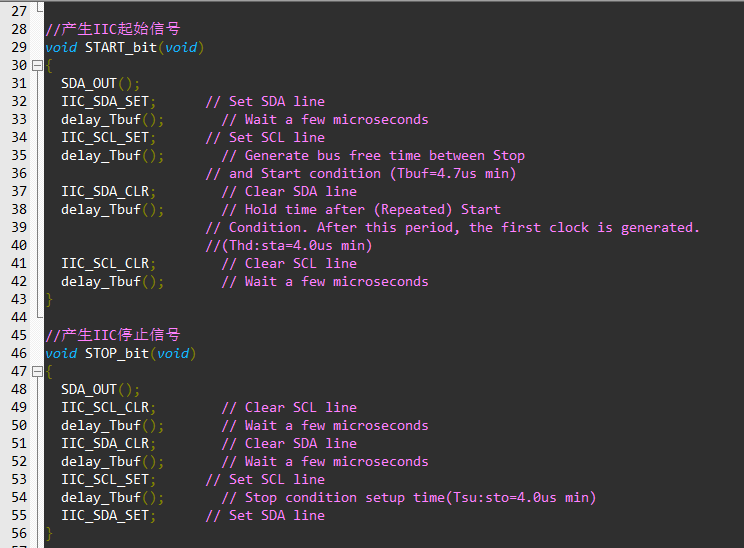Click the Tbuf=4.7us min comment
Screen dimensions: 744x548
coord(453,174)
